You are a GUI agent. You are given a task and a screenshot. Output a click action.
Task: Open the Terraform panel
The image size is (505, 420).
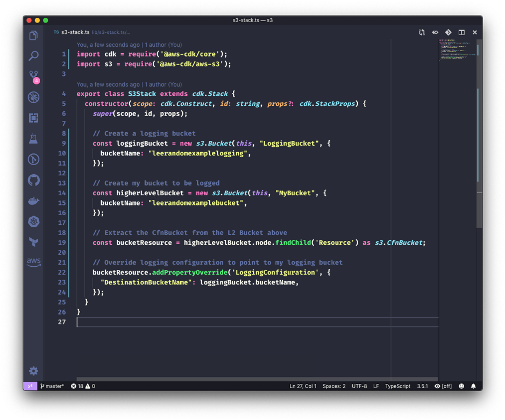[33, 242]
